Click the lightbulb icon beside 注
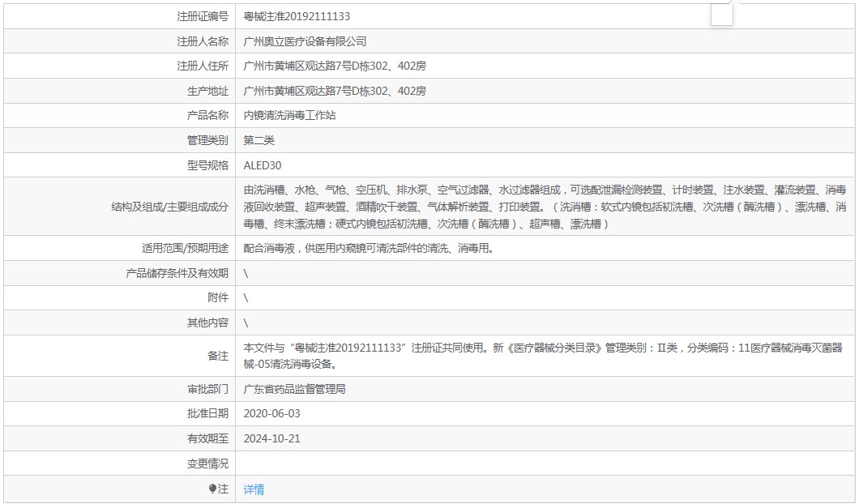Image resolution: width=859 pixels, height=504 pixels. click(212, 489)
